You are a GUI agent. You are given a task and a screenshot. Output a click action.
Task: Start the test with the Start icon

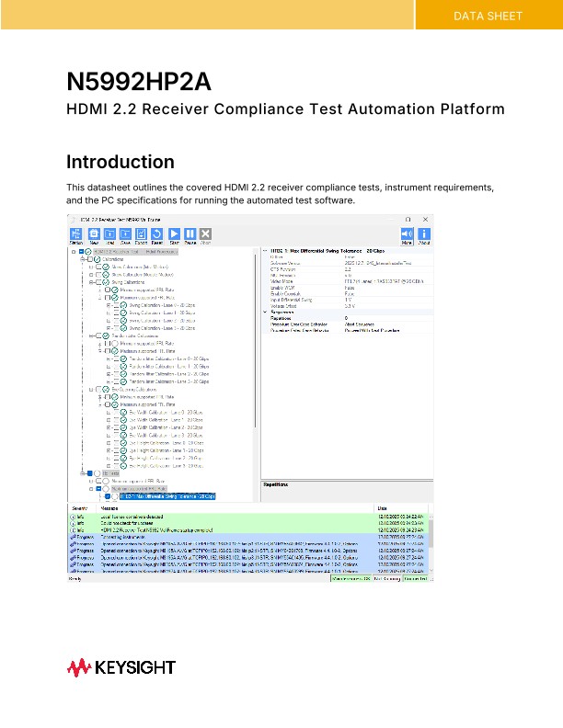[x=174, y=234]
